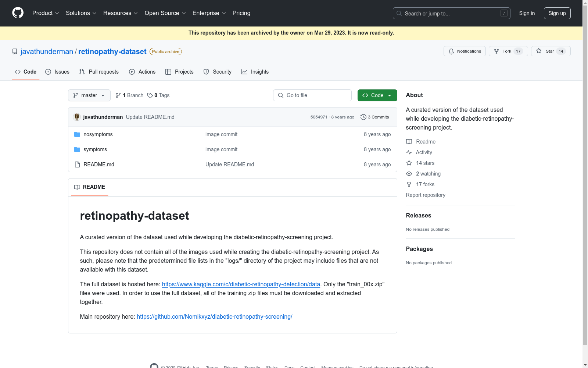Click javathunderman's avatar in commit row
This screenshot has width=588, height=368.
77,117
